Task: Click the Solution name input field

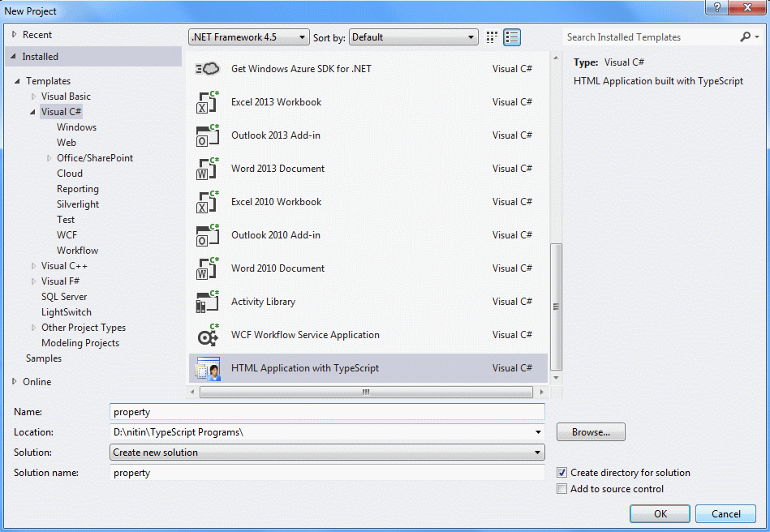Action: [x=327, y=473]
